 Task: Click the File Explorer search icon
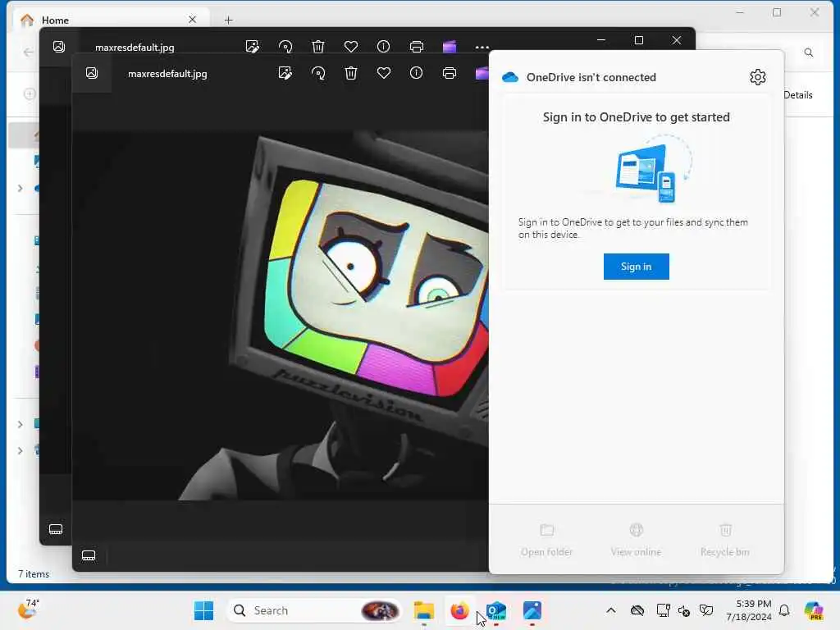[x=808, y=52]
